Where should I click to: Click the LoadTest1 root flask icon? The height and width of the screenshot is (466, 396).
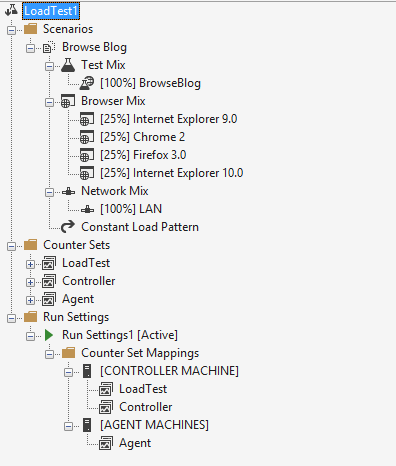(x=12, y=10)
